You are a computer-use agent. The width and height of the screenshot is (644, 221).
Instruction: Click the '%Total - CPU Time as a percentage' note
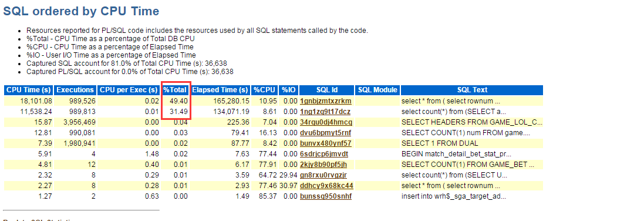tap(110, 39)
